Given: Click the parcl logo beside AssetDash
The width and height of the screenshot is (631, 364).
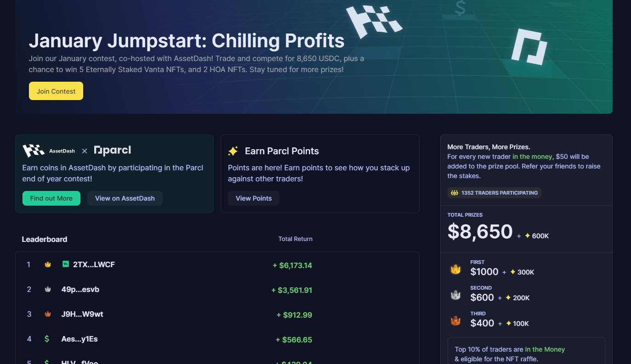Looking at the screenshot, I should pyautogui.click(x=113, y=150).
